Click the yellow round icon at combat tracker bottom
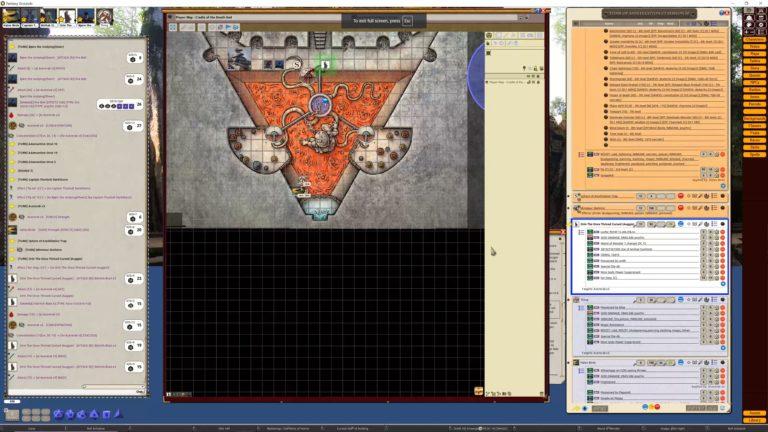Screen dimensions: 768x432 651,407
